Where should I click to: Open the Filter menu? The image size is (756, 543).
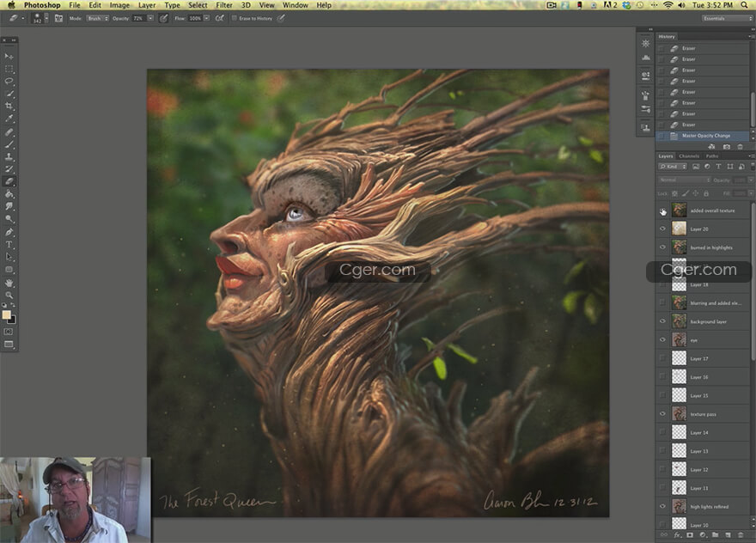click(x=223, y=5)
